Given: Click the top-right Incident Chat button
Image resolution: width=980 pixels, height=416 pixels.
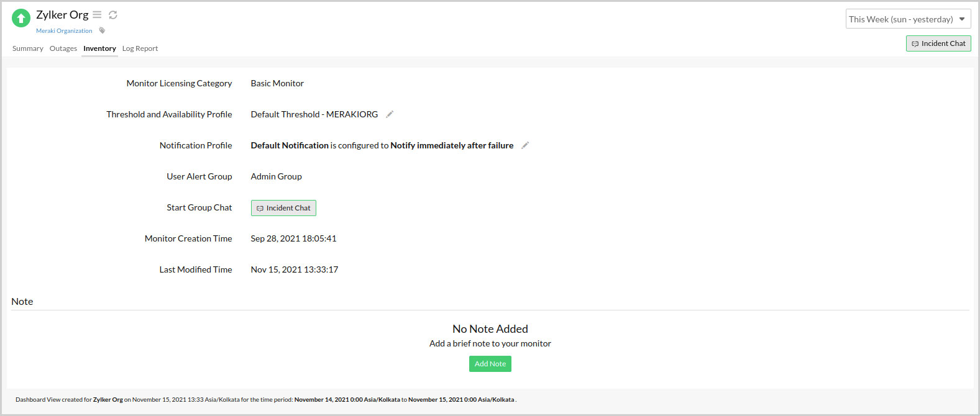Looking at the screenshot, I should [938, 43].
